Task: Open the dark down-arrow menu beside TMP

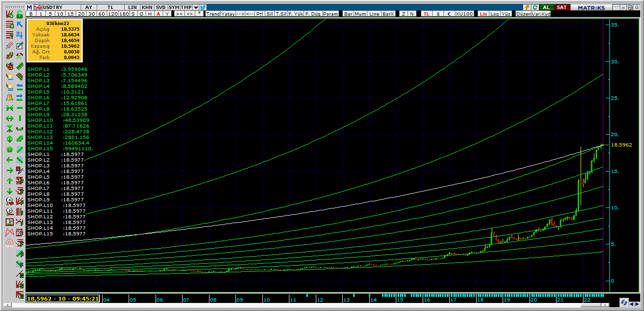Action: pyautogui.click(x=196, y=8)
